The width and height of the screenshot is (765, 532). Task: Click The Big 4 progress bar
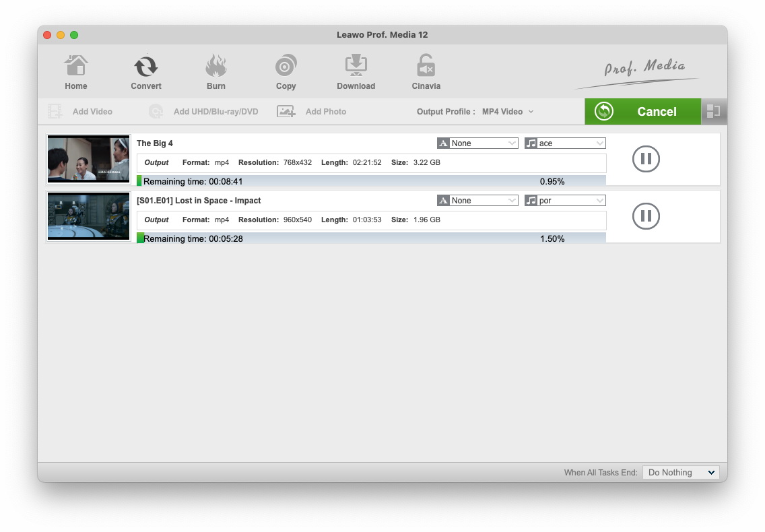tap(371, 181)
